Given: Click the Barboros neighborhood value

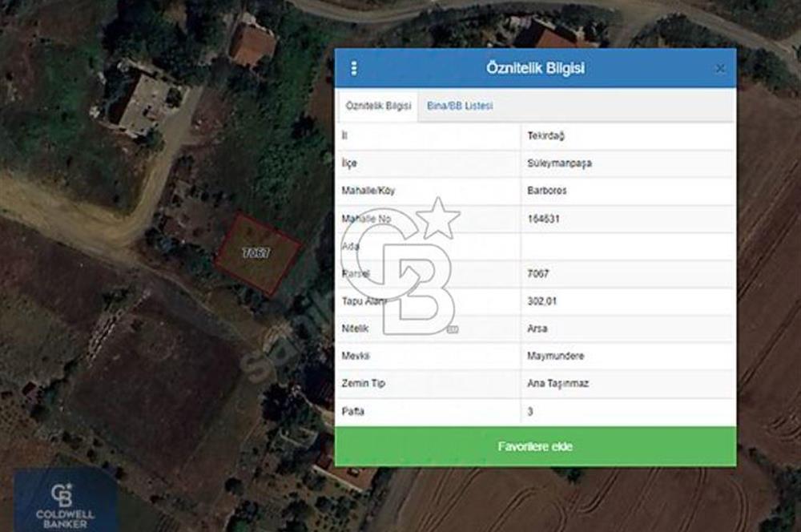Looking at the screenshot, I should 546,191.
